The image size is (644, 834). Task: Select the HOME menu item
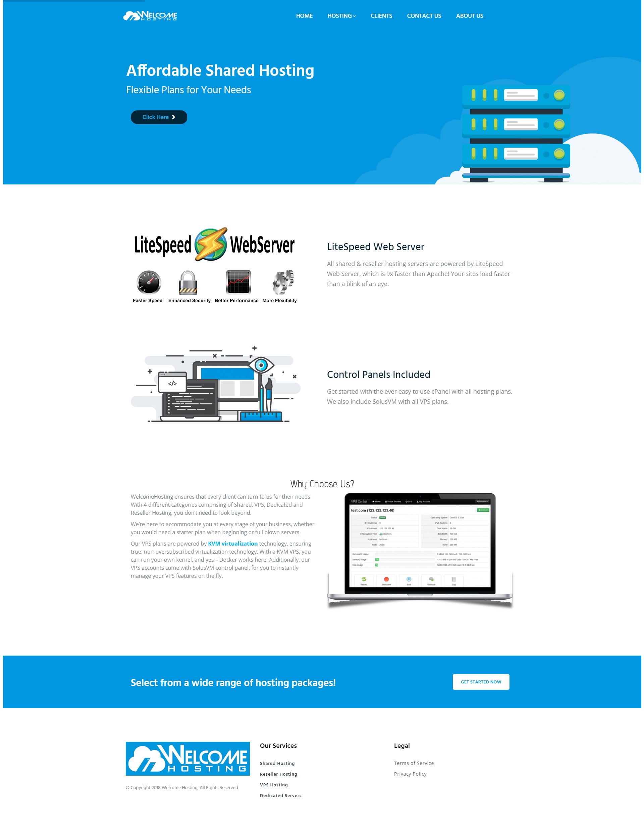tap(304, 15)
